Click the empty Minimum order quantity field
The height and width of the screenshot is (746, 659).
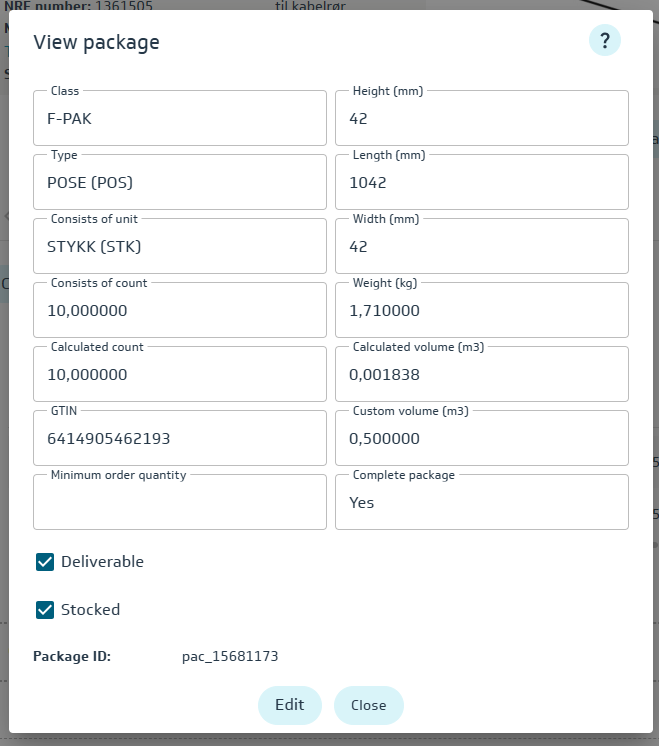coord(180,503)
